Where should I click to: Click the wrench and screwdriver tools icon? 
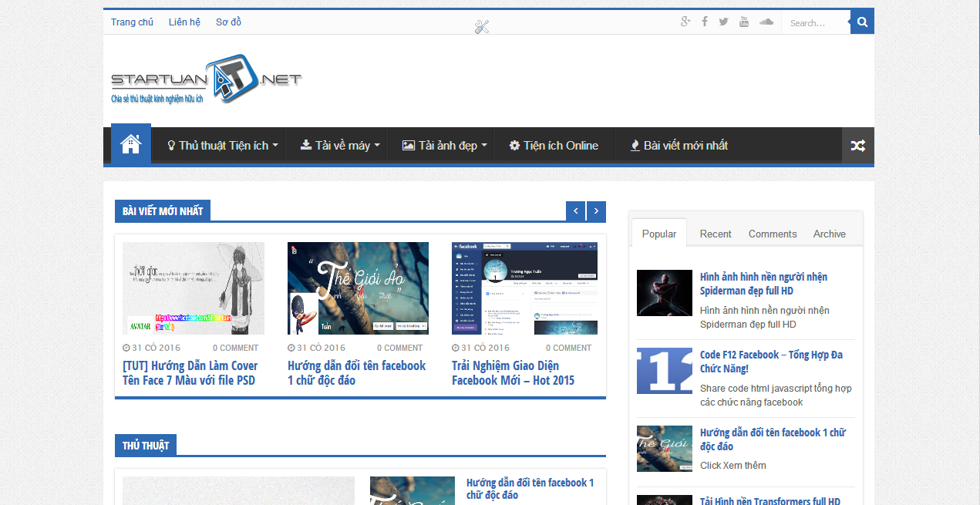[x=482, y=27]
